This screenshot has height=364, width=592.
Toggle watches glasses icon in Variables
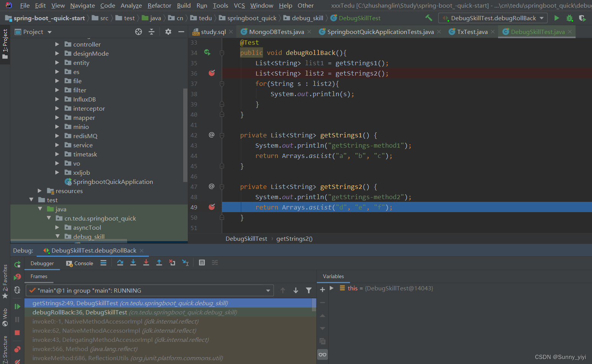pyautogui.click(x=323, y=355)
